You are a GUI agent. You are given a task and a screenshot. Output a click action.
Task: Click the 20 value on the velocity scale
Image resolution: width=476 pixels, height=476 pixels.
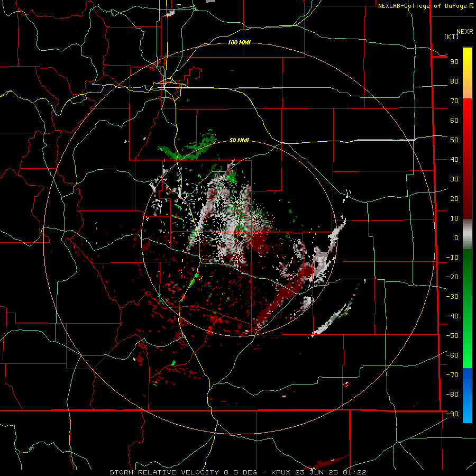point(454,199)
